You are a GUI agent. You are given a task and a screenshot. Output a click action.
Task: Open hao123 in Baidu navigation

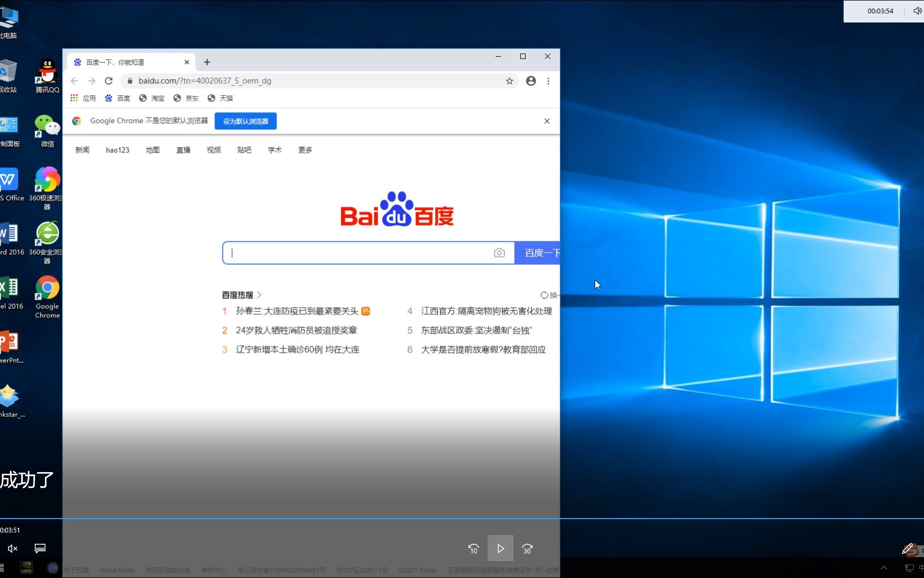pyautogui.click(x=118, y=150)
